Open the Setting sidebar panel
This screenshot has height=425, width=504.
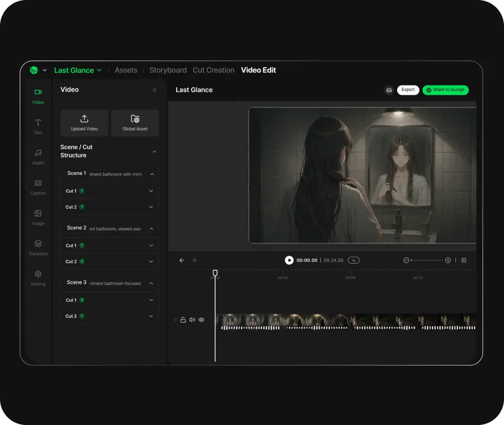(x=38, y=278)
